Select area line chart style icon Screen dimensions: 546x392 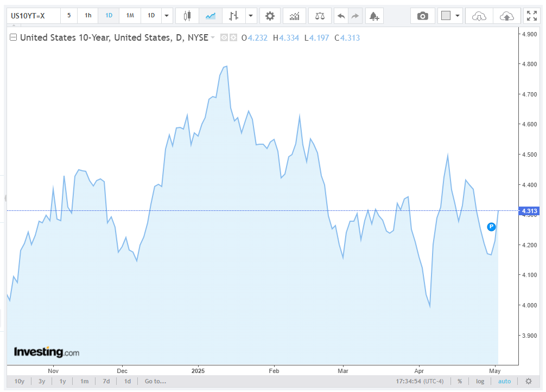[x=211, y=16]
